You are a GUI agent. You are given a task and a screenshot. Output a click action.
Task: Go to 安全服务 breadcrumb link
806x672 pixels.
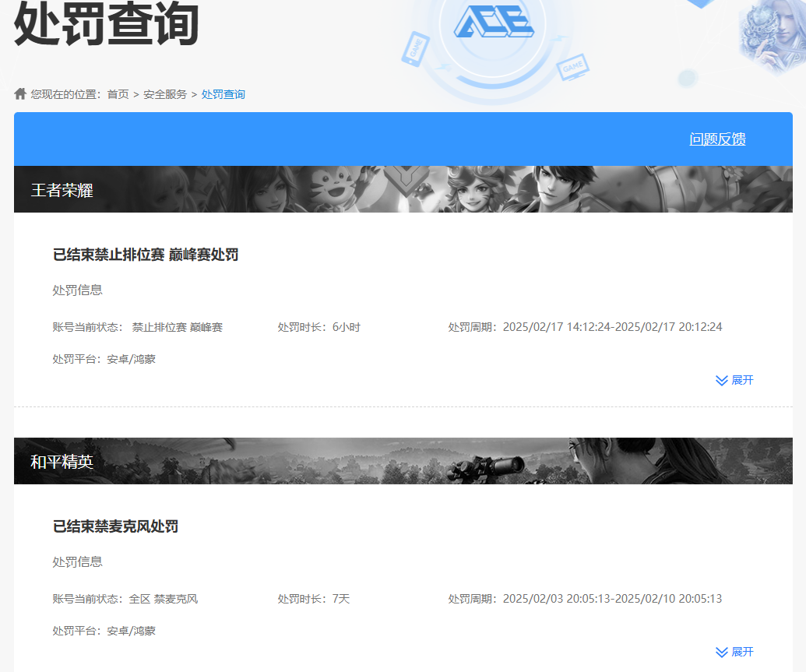click(x=165, y=94)
